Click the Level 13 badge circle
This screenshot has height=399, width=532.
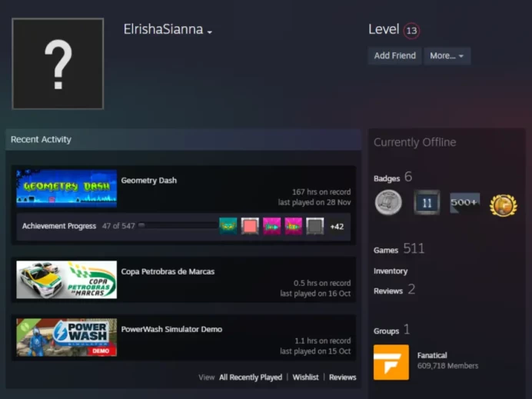[411, 31]
